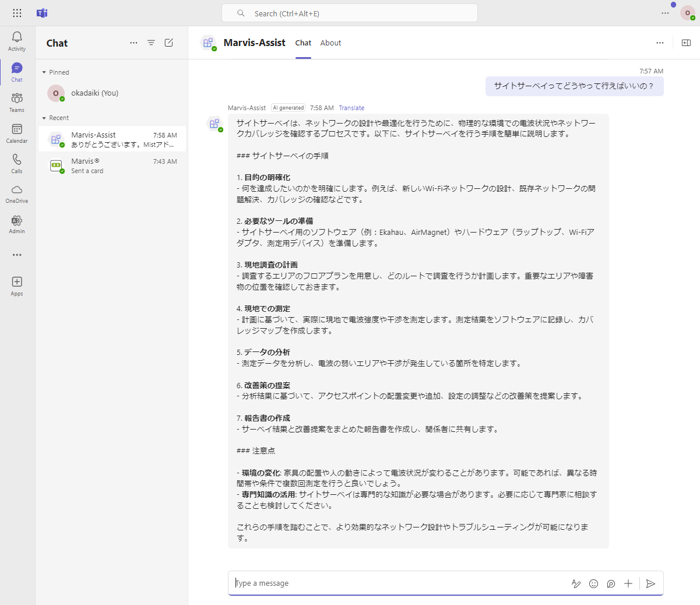700x605 pixels.
Task: Open the emoji picker
Action: (x=593, y=583)
